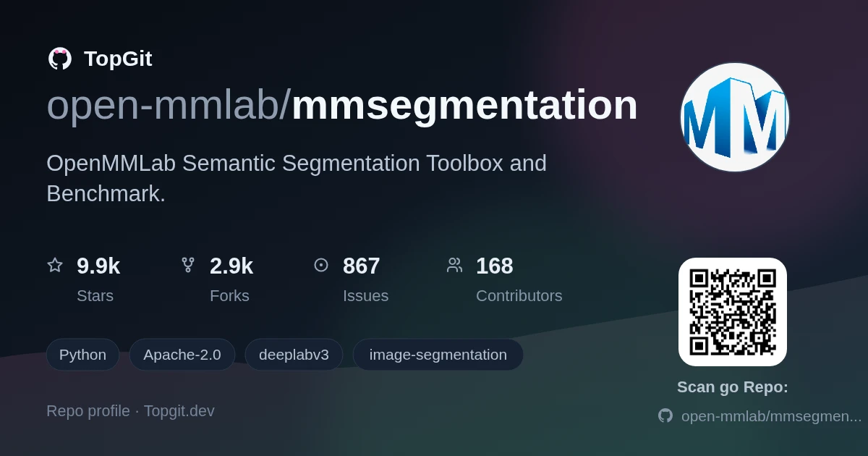This screenshot has width=868, height=456.
Task: Click the Contributors label
Action: click(x=519, y=296)
